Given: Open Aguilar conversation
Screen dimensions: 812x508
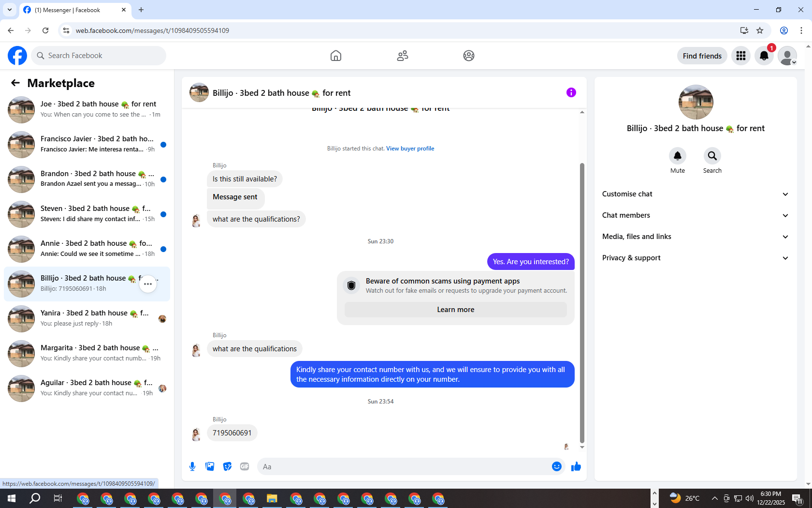Looking at the screenshot, I should 87,388.
